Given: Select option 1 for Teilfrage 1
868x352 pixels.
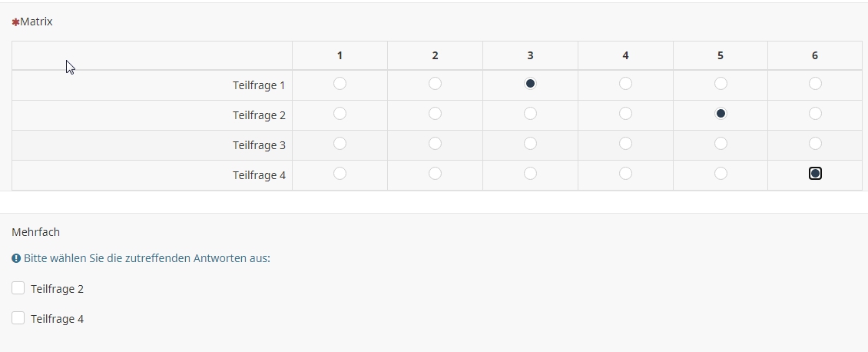Looking at the screenshot, I should point(340,83).
